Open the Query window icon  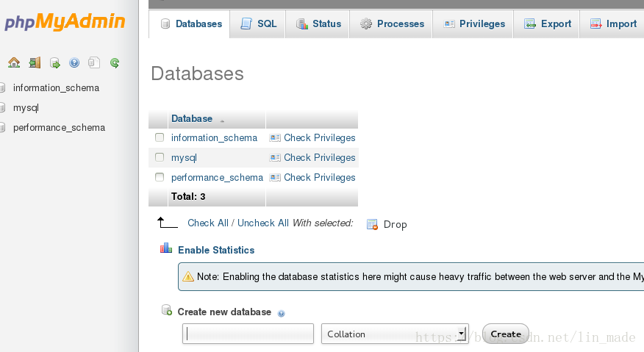pos(54,63)
